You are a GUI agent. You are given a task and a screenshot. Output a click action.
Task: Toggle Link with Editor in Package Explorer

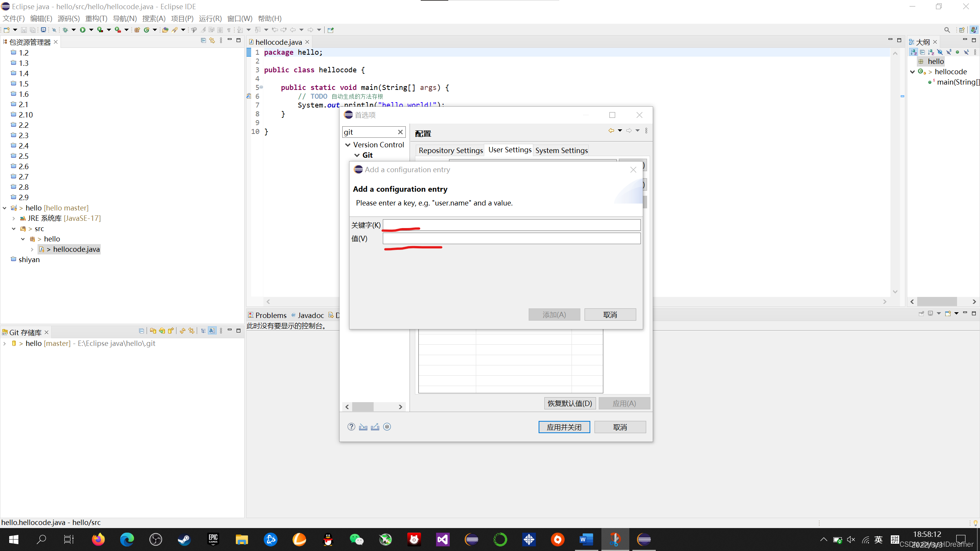(212, 41)
